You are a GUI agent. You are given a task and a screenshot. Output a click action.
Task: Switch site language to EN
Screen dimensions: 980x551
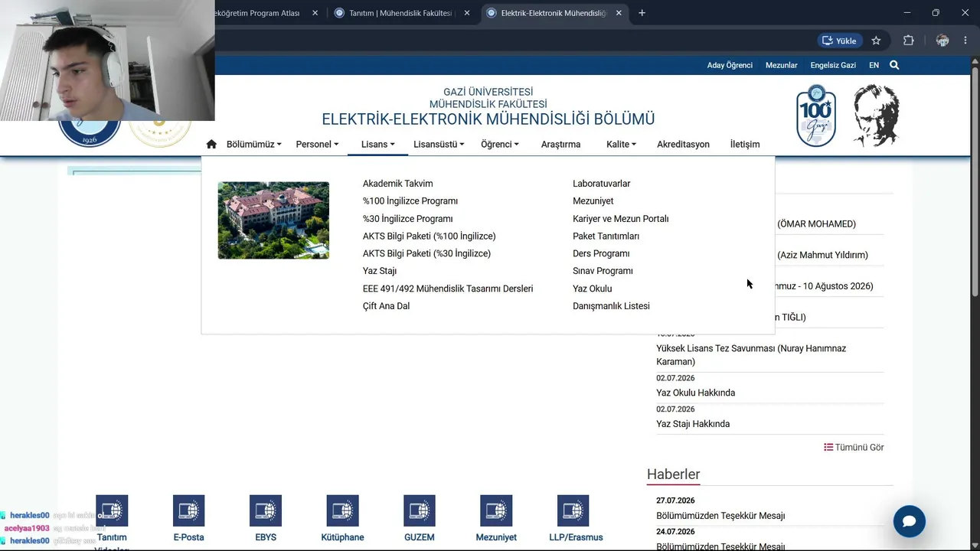(874, 65)
